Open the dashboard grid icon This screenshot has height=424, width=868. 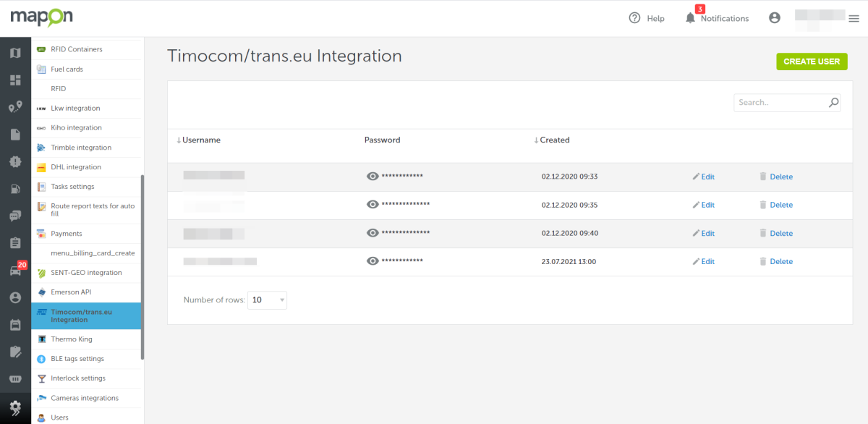click(x=15, y=80)
